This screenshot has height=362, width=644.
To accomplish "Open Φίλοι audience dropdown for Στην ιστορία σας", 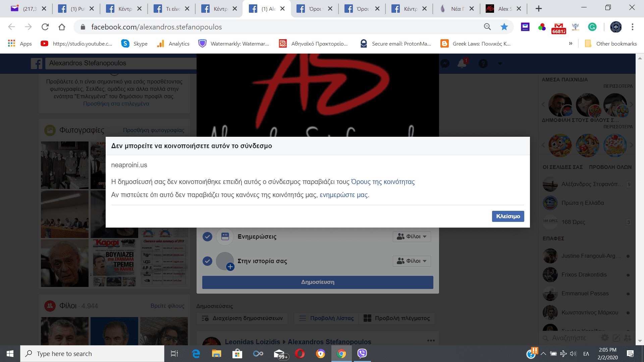I will 412,261.
